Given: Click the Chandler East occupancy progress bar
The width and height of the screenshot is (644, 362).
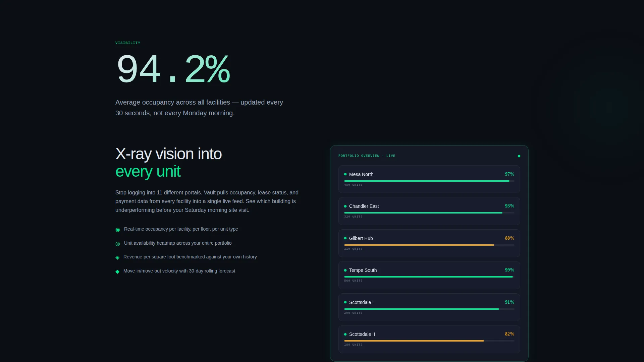Looking at the screenshot, I should [429, 213].
